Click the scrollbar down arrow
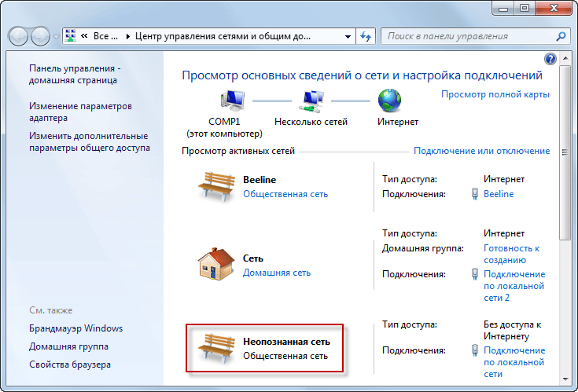The image size is (578, 392). tap(565, 379)
